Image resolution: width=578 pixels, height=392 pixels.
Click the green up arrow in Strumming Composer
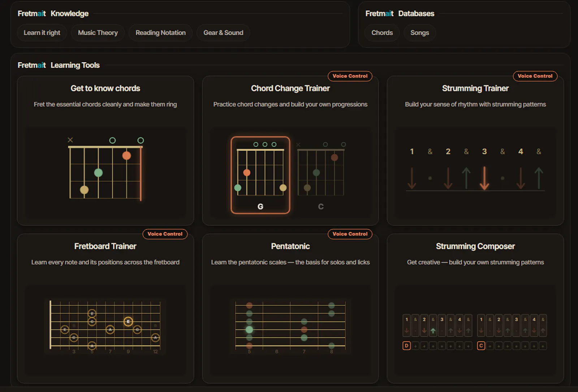433,331
